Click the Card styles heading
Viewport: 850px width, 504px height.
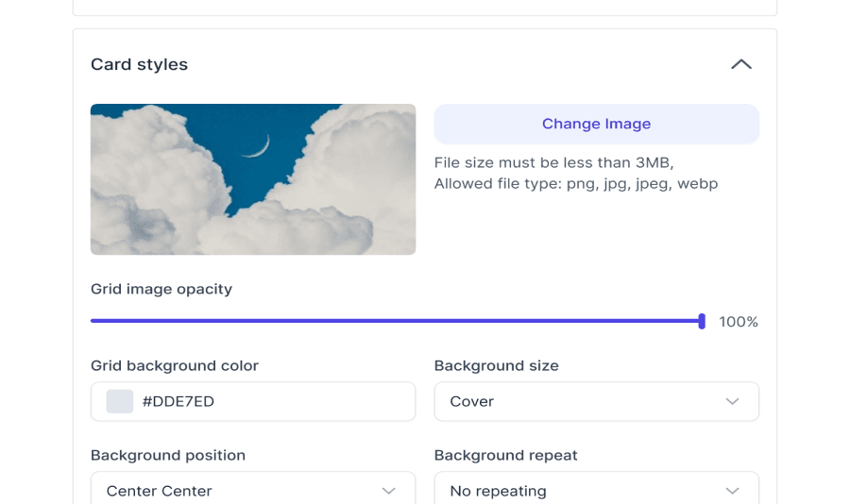click(139, 64)
